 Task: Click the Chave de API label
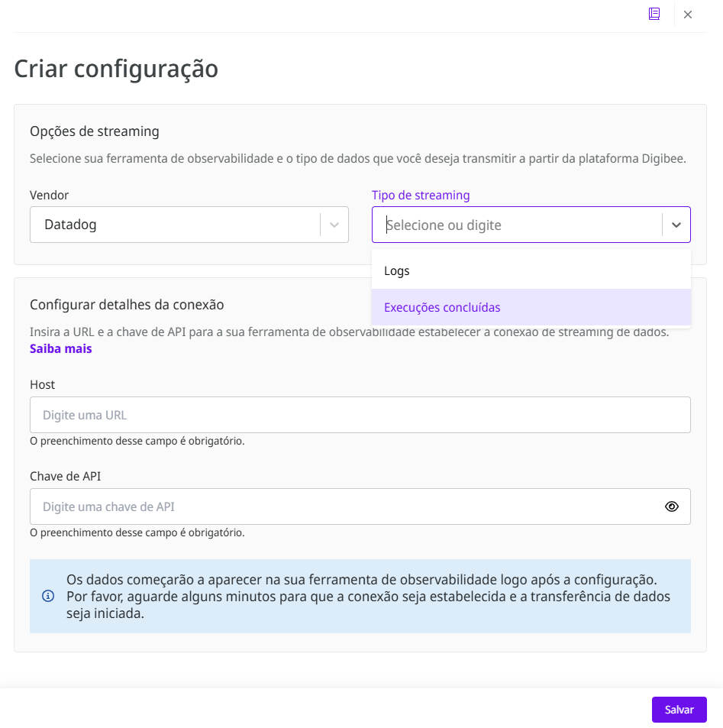[65, 476]
